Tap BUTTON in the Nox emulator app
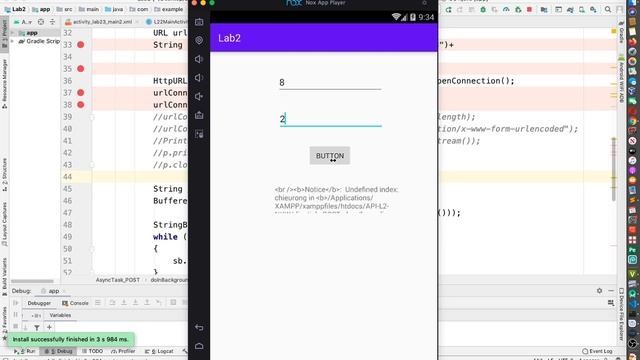640x360 pixels. pos(330,156)
